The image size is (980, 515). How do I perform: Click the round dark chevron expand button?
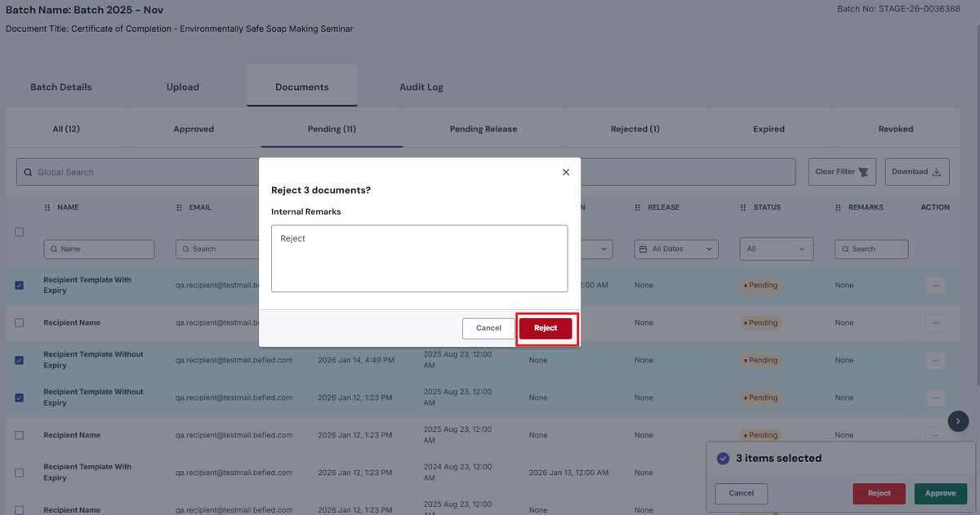pos(959,421)
